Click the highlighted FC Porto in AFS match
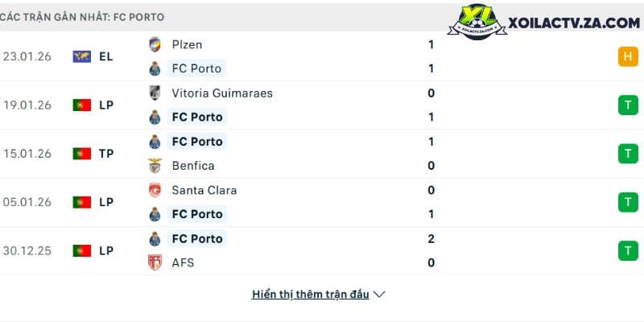The image size is (644, 322). [197, 238]
